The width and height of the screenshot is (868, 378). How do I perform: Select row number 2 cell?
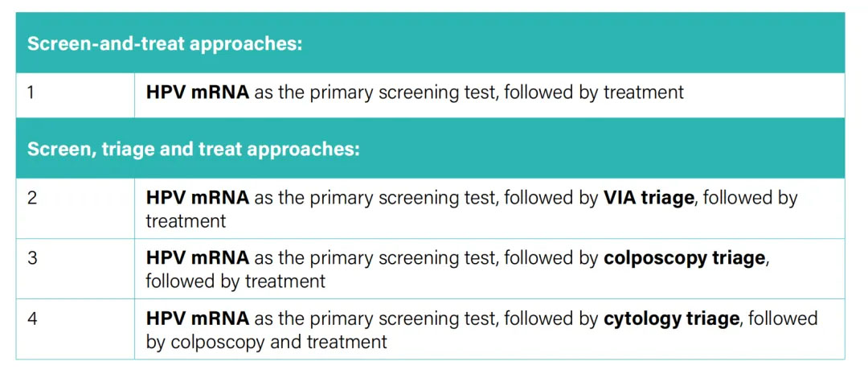tap(76, 208)
